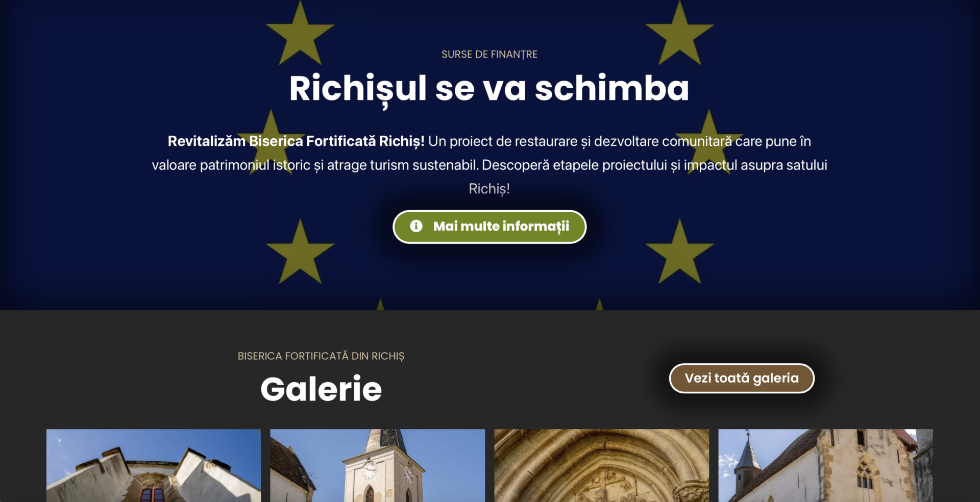
Task: Click the Richișul se va schimba heading
Action: coord(489,89)
